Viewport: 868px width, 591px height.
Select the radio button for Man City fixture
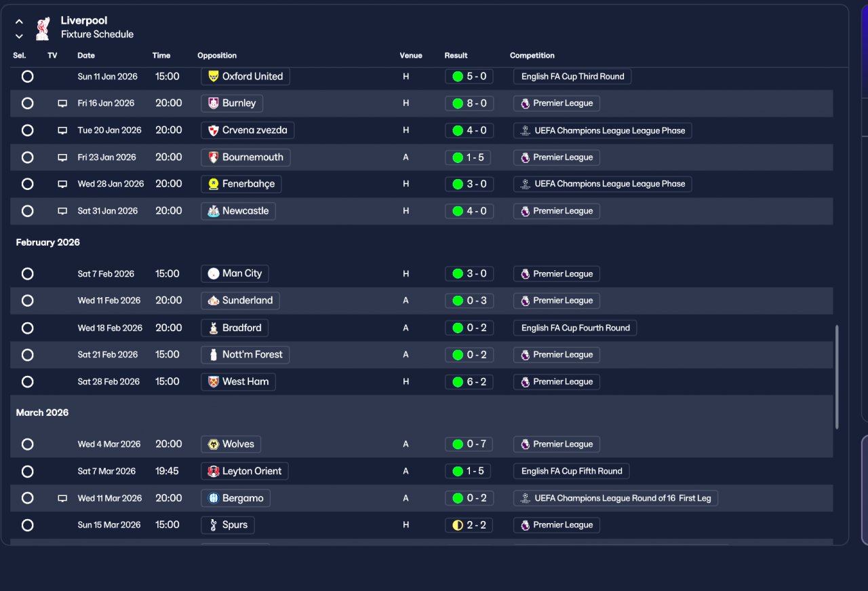pyautogui.click(x=27, y=273)
